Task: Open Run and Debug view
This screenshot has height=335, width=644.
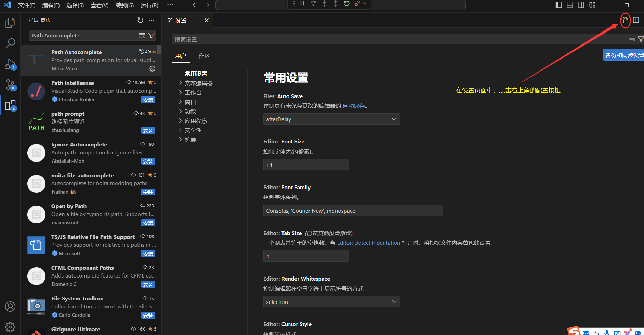Action: pyautogui.click(x=10, y=64)
